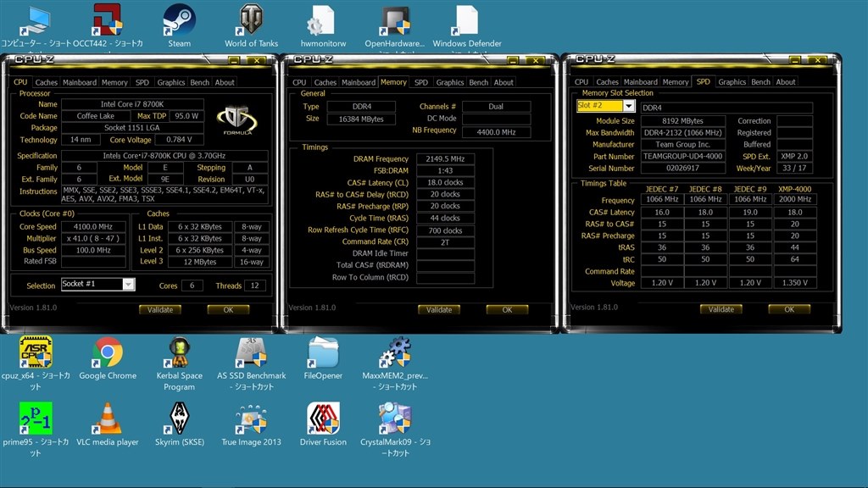The height and width of the screenshot is (488, 868).
Task: Select Bench tab in the CPU window
Action: click(x=199, y=82)
